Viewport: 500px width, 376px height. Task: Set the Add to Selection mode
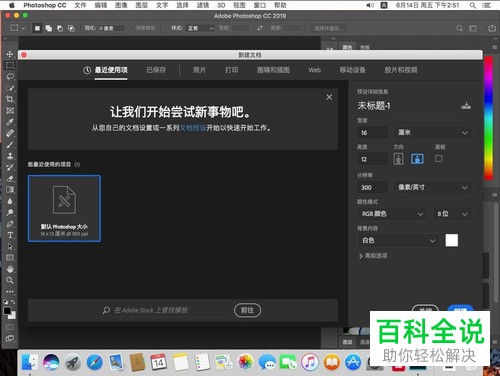tap(49, 28)
